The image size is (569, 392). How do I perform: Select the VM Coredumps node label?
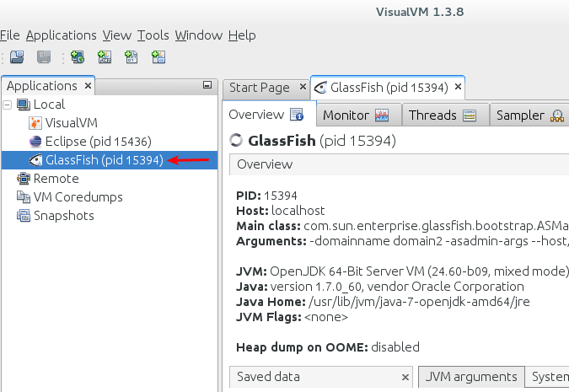click(78, 197)
